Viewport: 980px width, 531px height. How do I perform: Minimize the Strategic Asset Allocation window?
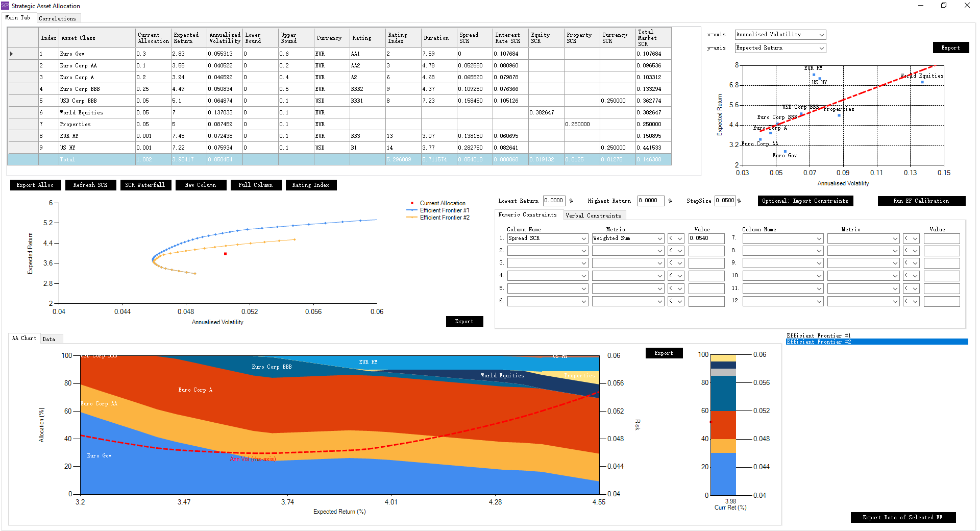tap(920, 6)
